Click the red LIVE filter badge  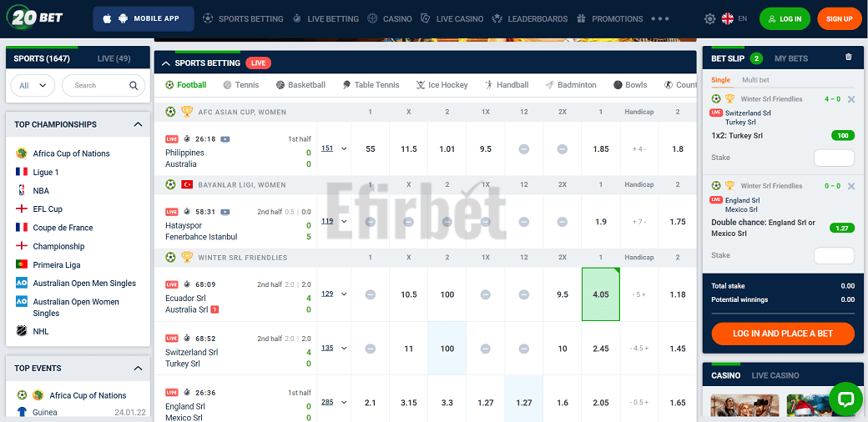tap(258, 63)
